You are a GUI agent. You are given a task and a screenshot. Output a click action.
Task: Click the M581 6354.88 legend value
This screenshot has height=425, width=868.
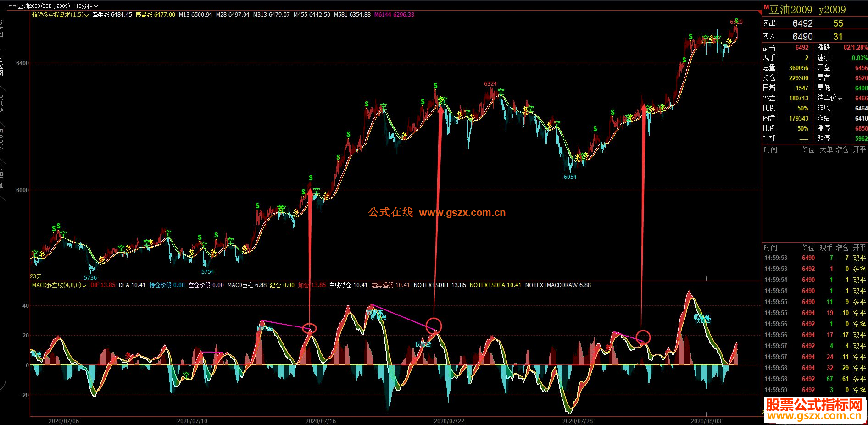[x=352, y=15]
